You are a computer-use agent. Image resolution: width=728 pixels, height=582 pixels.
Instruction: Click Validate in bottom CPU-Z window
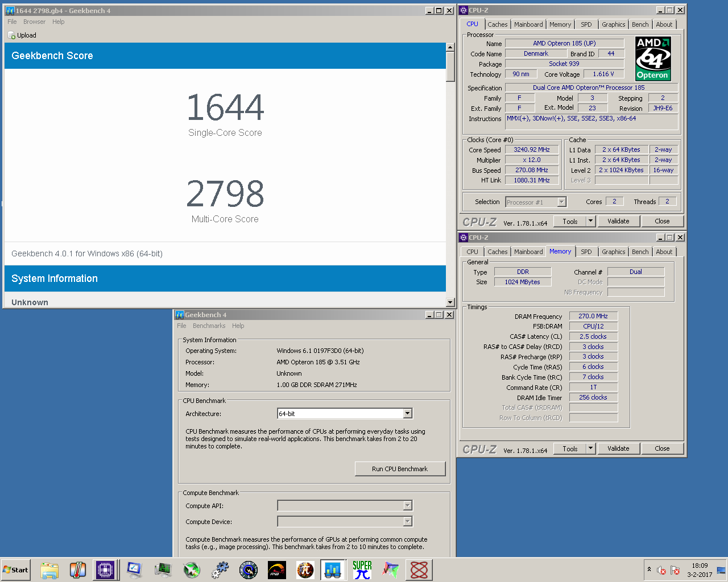(x=618, y=448)
